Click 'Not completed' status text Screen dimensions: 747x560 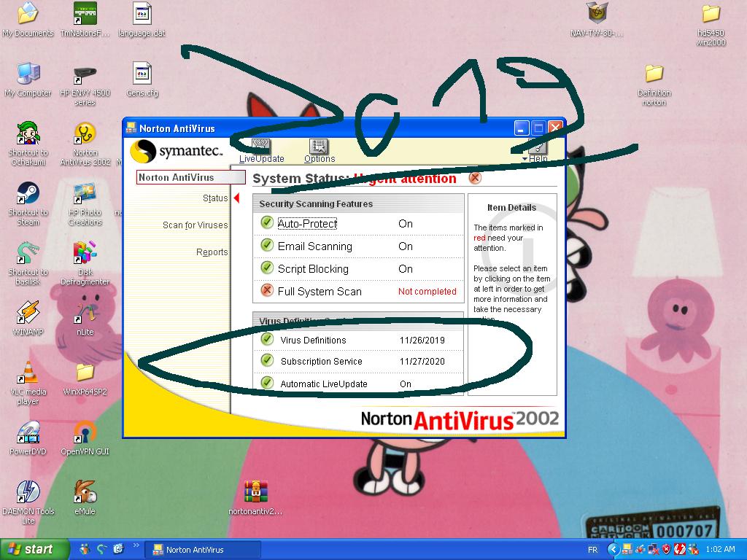427,292
